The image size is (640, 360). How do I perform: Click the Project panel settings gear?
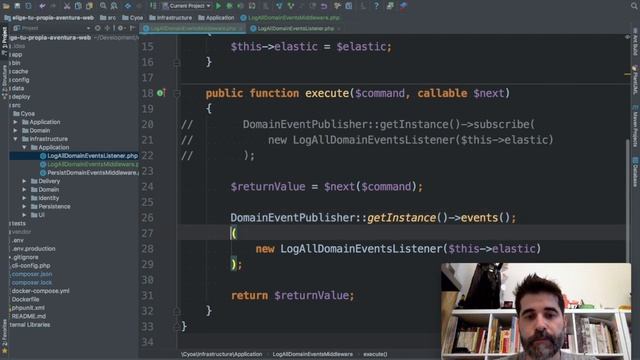pyautogui.click(x=120, y=28)
